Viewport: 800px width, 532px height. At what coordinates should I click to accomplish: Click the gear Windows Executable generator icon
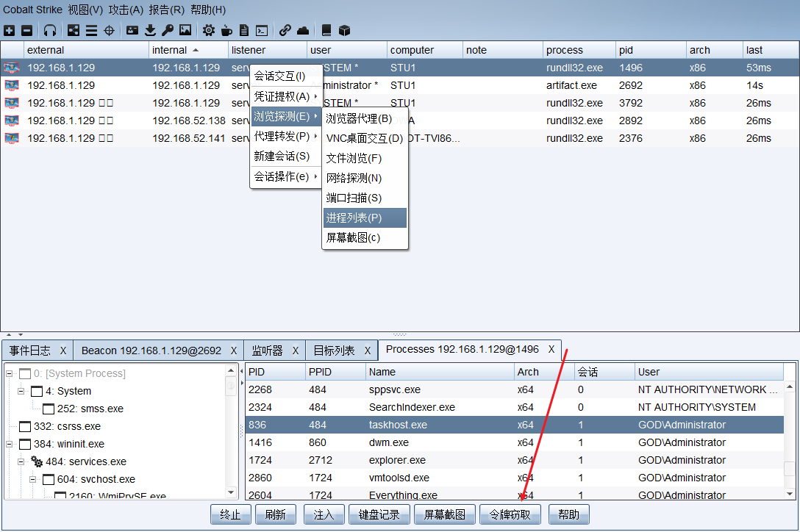(x=209, y=31)
